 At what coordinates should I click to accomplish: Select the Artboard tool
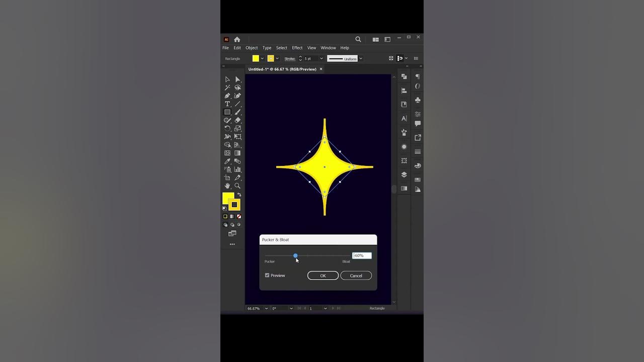click(227, 177)
